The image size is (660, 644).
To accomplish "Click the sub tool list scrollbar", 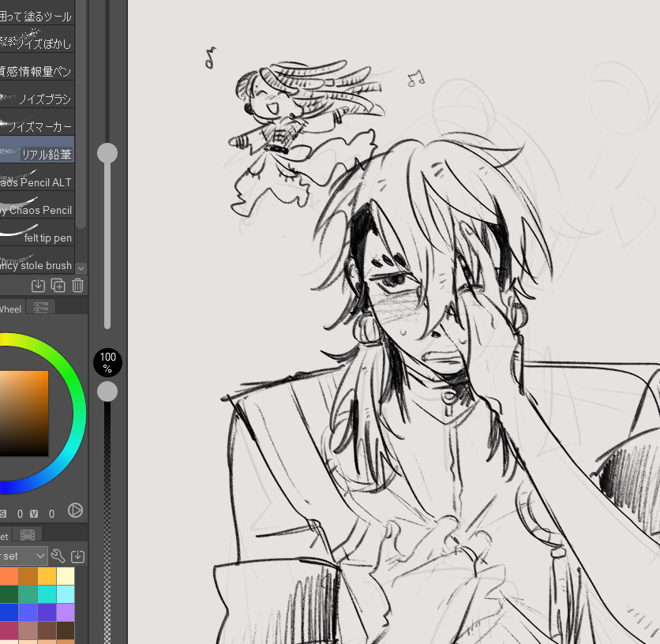I will click(x=81, y=114).
